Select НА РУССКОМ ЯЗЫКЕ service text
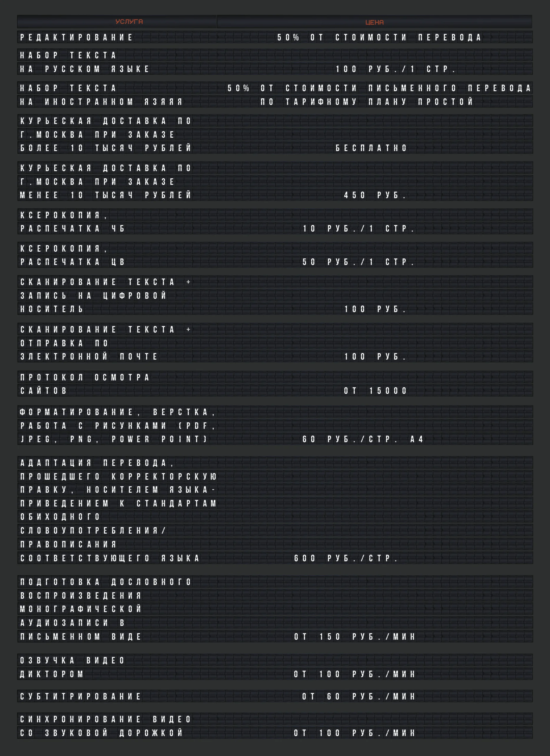This screenshot has height=756, width=550. tap(85, 69)
